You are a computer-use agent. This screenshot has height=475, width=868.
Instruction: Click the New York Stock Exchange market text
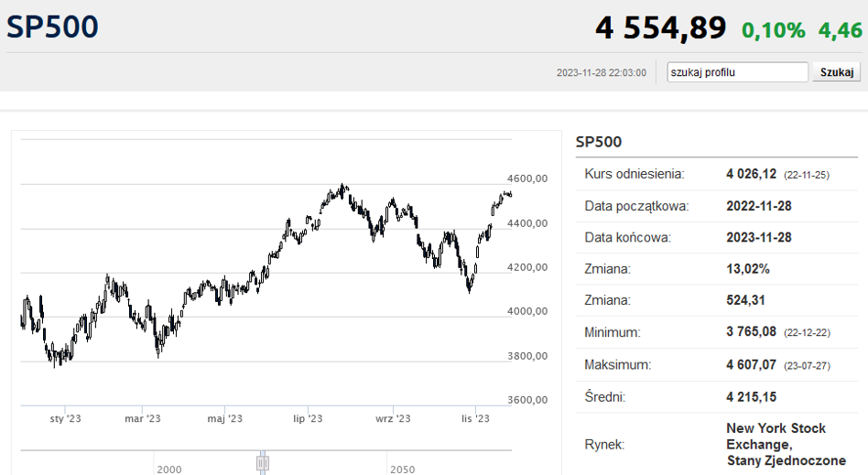(x=787, y=444)
